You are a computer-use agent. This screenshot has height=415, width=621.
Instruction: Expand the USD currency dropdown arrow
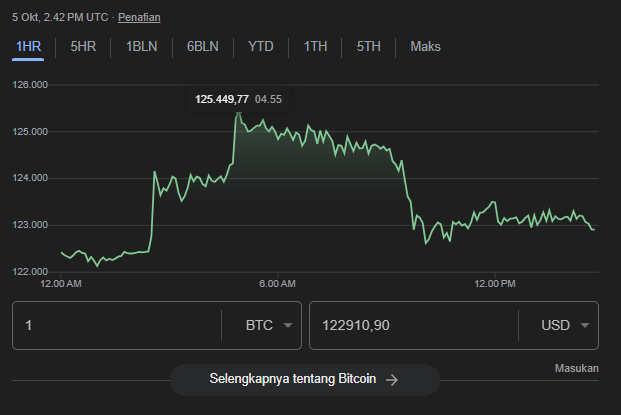tap(584, 326)
